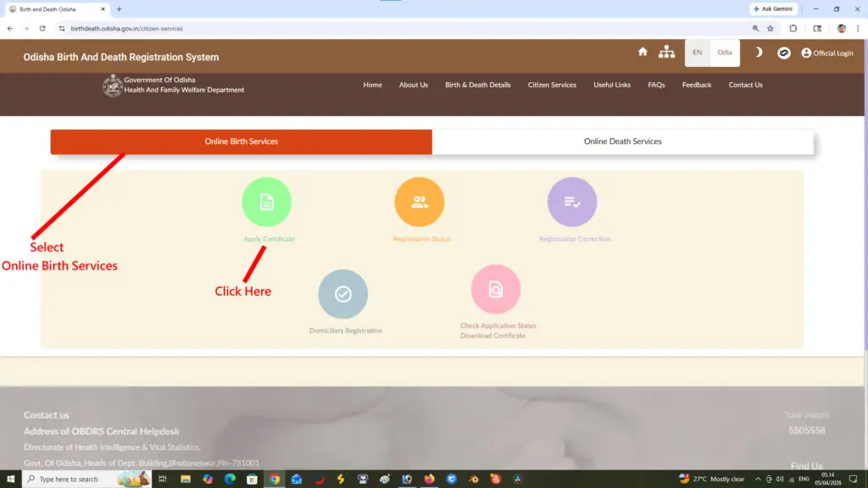868x488 pixels.
Task: Switch language to Odia
Action: click(x=725, y=53)
